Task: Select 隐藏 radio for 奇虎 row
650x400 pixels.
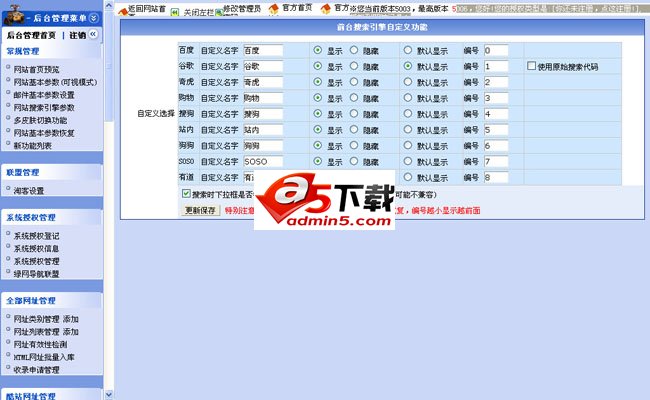Action: click(x=354, y=82)
